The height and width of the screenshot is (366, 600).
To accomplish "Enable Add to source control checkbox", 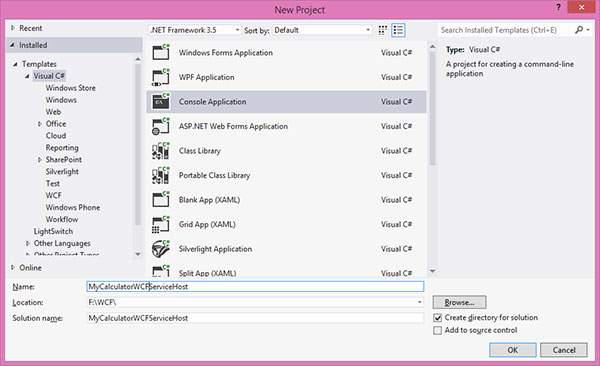I will (437, 330).
